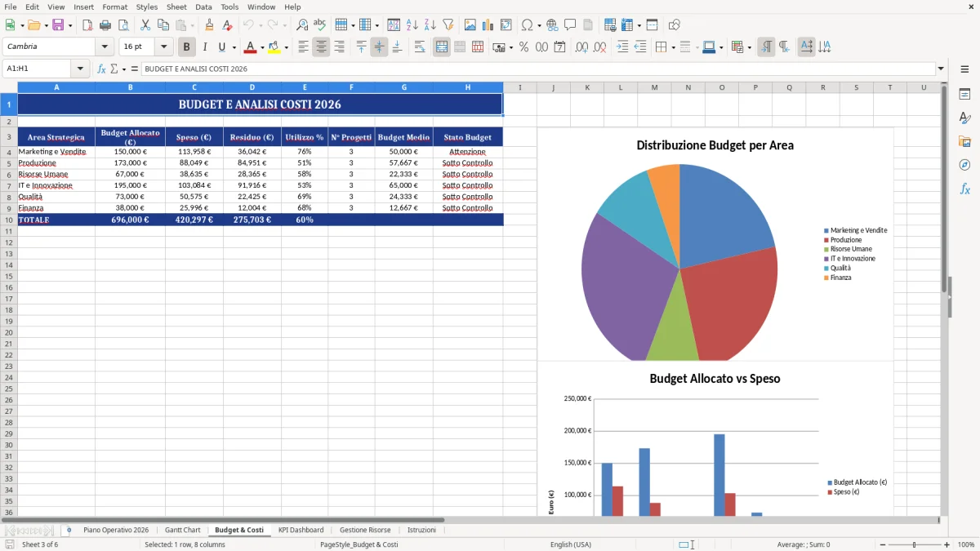The width and height of the screenshot is (980, 551).
Task: Click the zoom slider handle
Action: click(914, 544)
